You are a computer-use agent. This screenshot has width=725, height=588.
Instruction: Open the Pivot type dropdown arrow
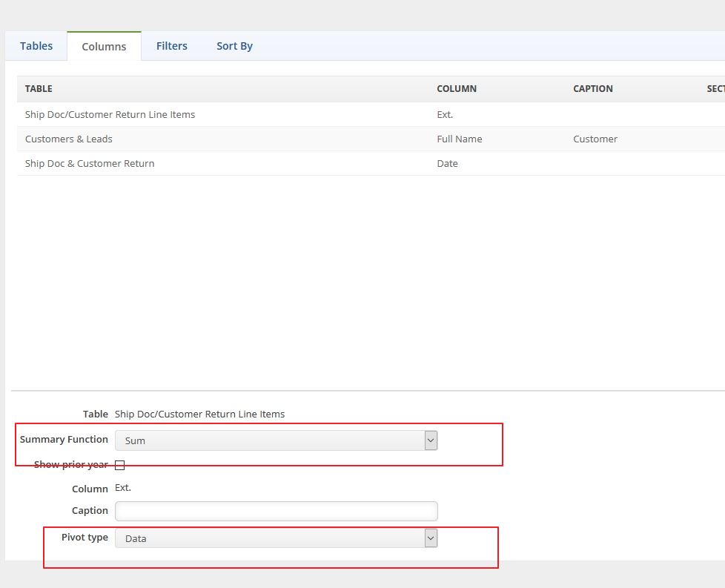[431, 538]
